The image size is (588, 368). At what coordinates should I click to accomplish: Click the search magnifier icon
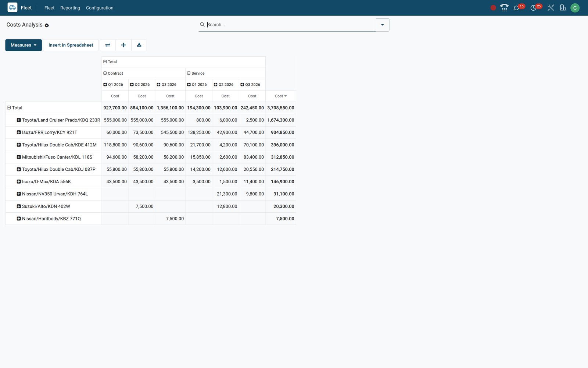(202, 25)
